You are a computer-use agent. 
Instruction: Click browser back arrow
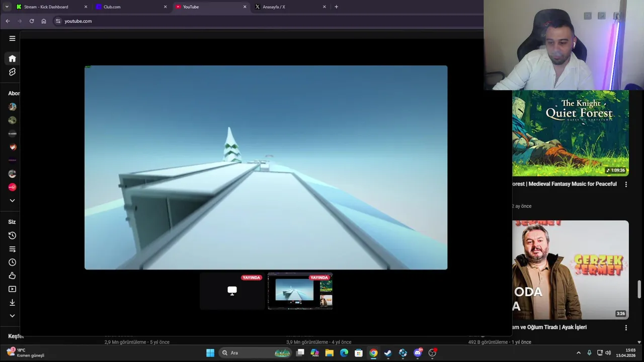tap(8, 21)
